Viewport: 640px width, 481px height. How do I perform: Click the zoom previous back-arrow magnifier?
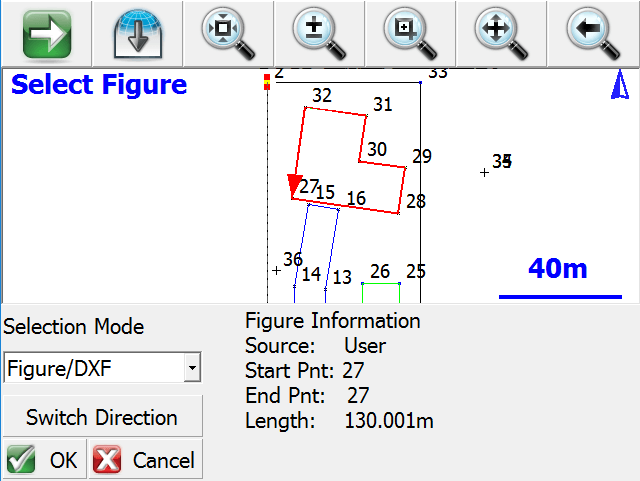[x=593, y=33]
